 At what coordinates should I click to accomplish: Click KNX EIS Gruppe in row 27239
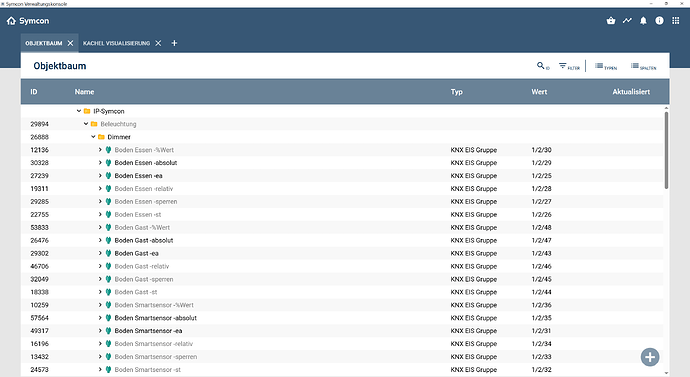pyautogui.click(x=473, y=176)
